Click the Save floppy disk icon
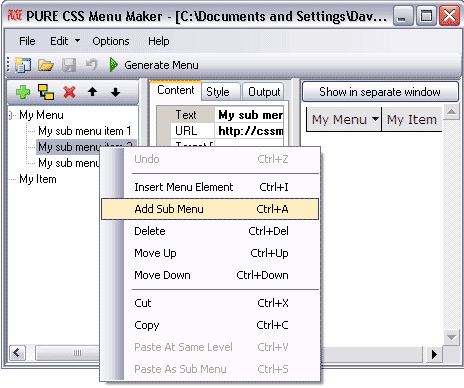Screen dimensions: 464x388 (x=69, y=65)
